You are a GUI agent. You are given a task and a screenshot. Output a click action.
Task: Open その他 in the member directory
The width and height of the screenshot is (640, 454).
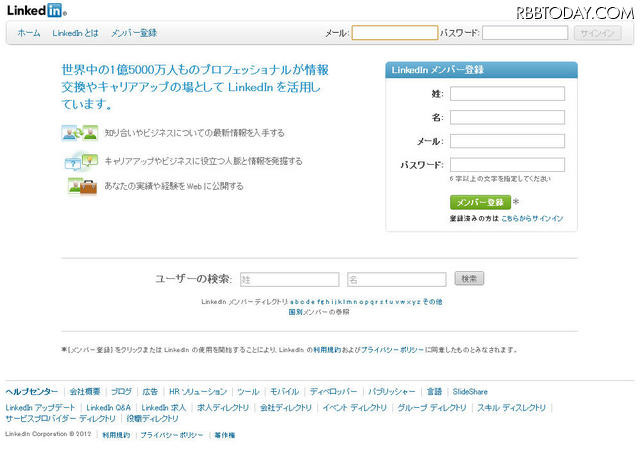tap(432, 302)
